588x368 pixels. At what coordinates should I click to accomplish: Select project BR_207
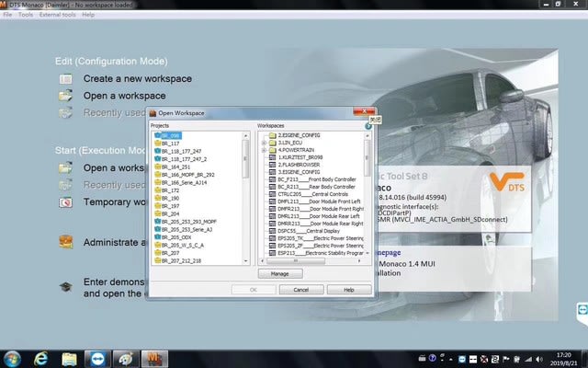167,253
